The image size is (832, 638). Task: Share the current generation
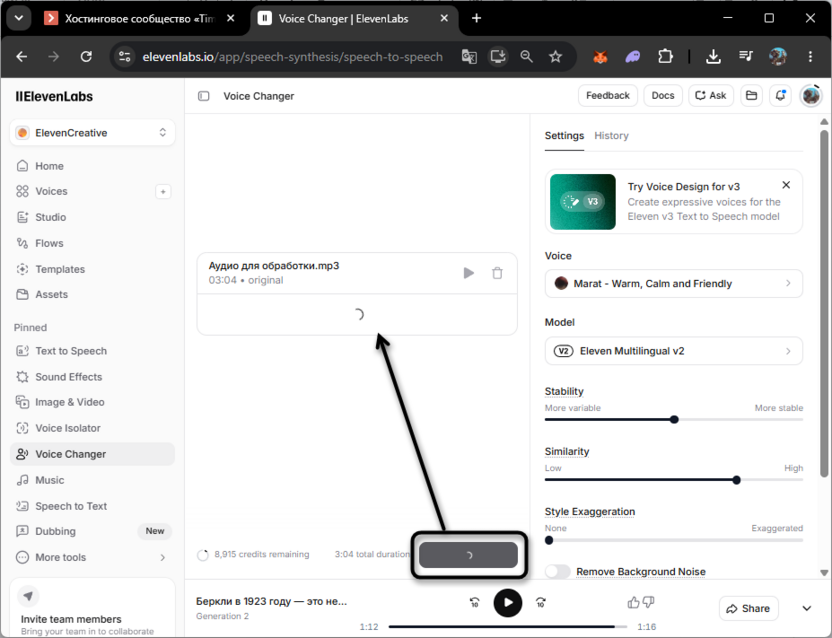(748, 608)
